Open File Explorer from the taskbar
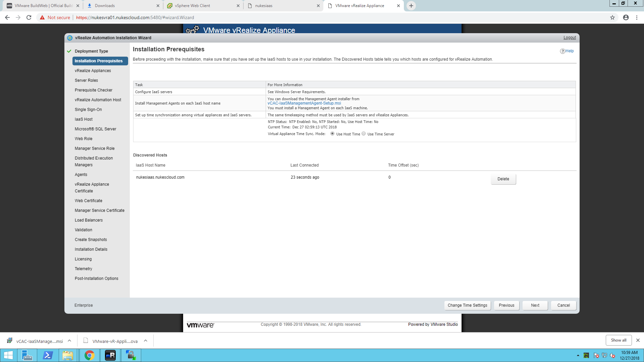Viewport: 644px width, 362px height. point(68,355)
